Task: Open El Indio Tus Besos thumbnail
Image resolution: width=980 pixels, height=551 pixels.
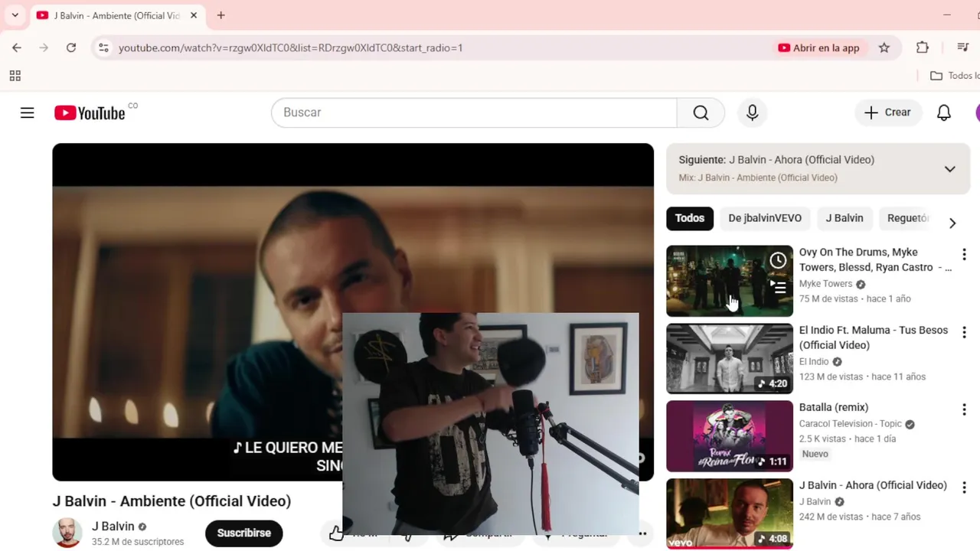Action: coord(730,358)
